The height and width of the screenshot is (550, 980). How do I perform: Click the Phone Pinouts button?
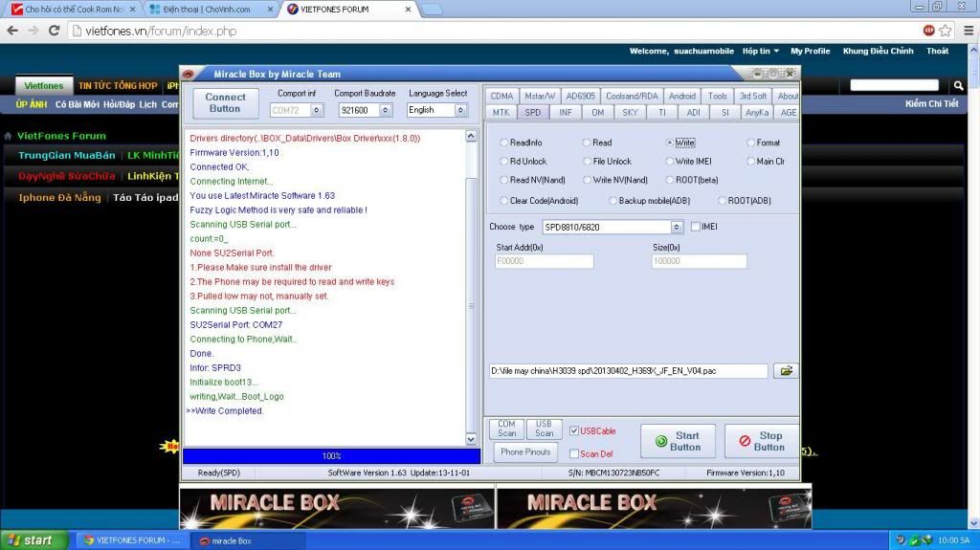pyautogui.click(x=525, y=451)
